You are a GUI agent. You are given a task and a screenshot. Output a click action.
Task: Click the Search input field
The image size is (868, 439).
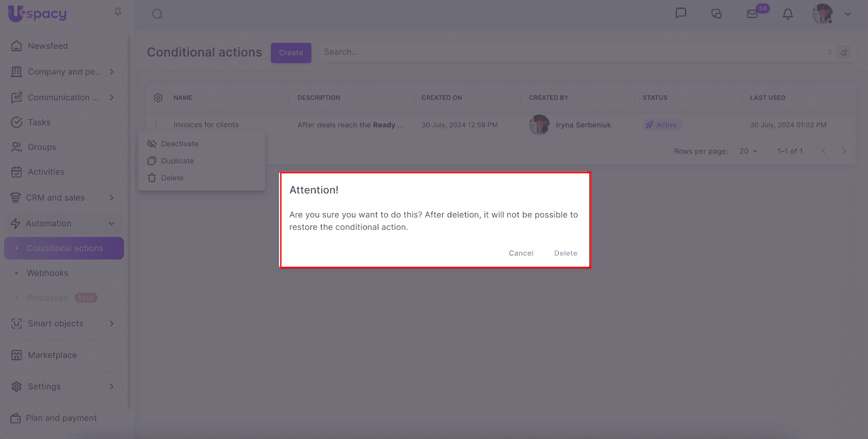pos(570,52)
